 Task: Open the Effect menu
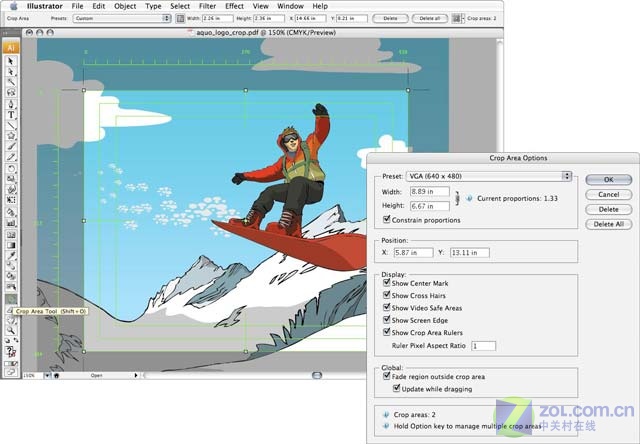pyautogui.click(x=234, y=6)
